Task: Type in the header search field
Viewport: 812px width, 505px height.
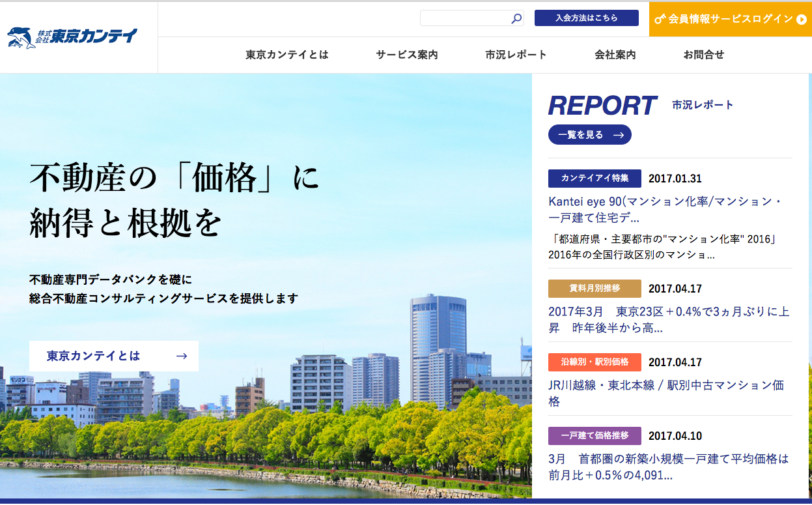Action: tap(465, 18)
